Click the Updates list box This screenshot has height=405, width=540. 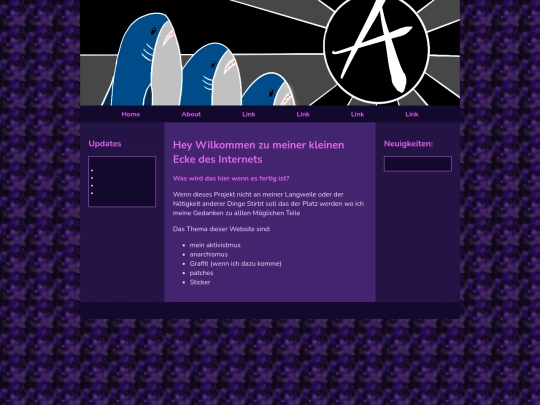point(122,181)
